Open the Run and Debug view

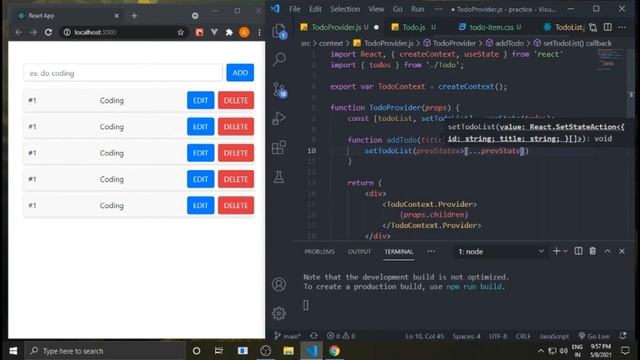[x=279, y=118]
